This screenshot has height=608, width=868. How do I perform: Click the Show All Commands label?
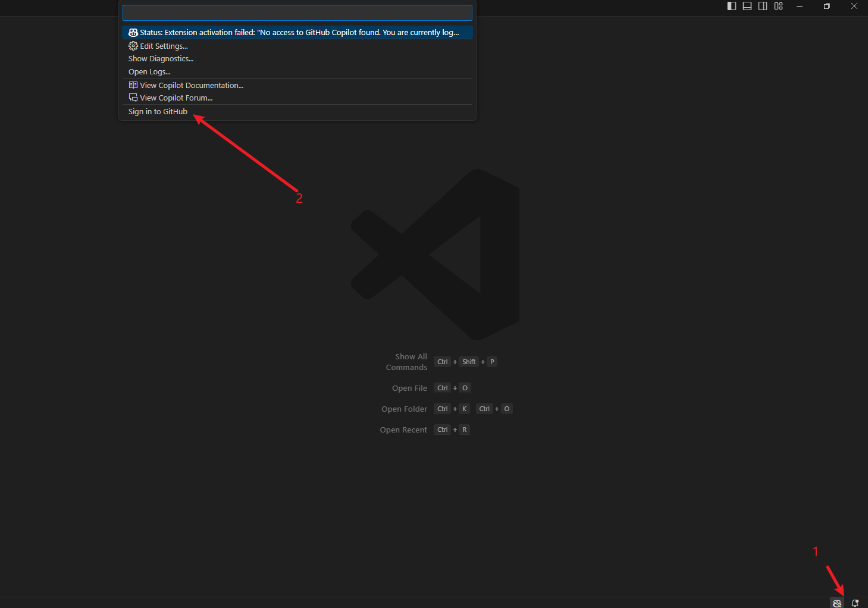click(407, 362)
